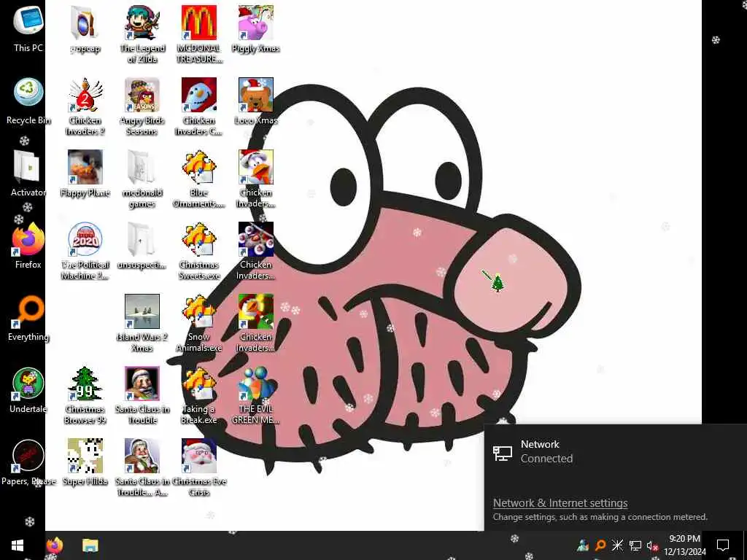Select the Everything desktop shortcut
The height and width of the screenshot is (560, 747).
tap(28, 311)
